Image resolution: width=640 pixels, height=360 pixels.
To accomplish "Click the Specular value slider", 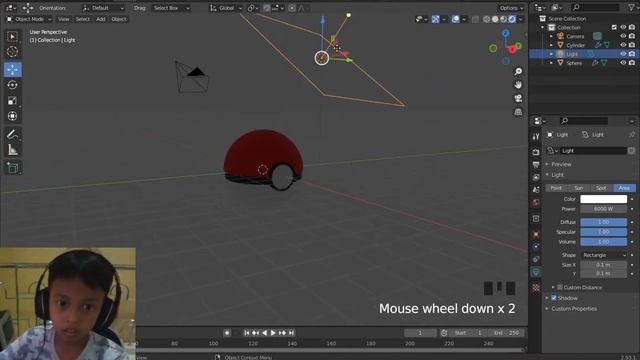I will 604,232.
